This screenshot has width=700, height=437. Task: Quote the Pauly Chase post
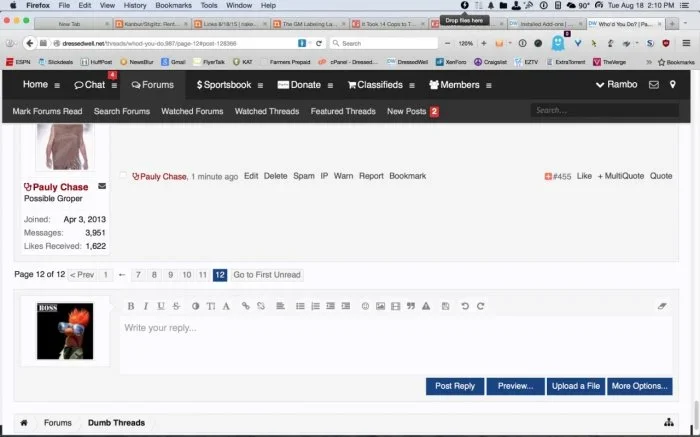[661, 176]
